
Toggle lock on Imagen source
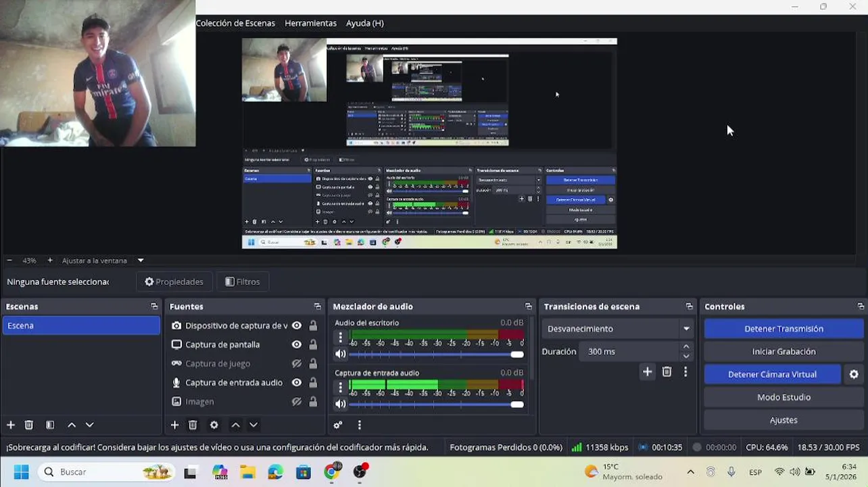click(313, 401)
